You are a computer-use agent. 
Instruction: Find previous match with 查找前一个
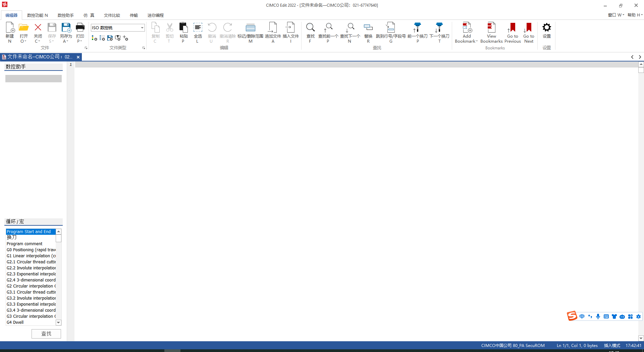[x=328, y=32]
